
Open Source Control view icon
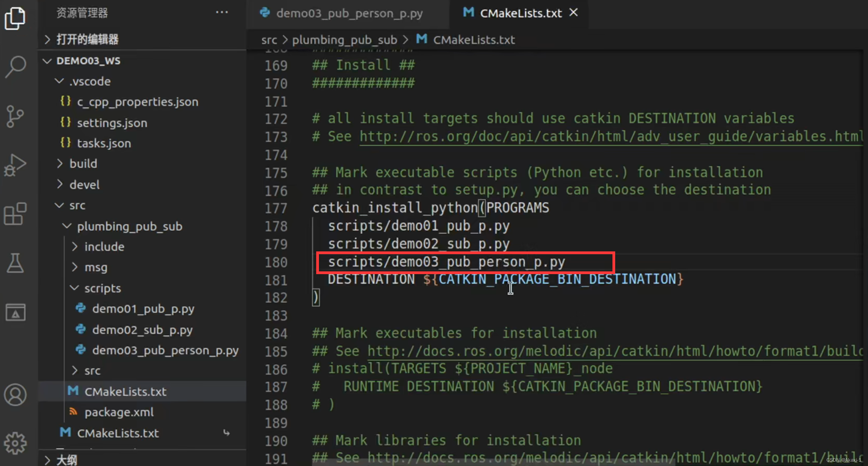tap(15, 116)
